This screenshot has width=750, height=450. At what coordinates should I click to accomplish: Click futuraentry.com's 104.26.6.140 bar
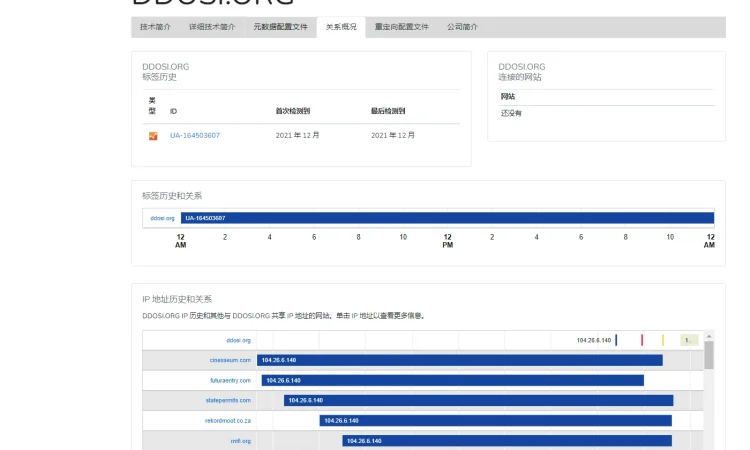click(x=452, y=381)
